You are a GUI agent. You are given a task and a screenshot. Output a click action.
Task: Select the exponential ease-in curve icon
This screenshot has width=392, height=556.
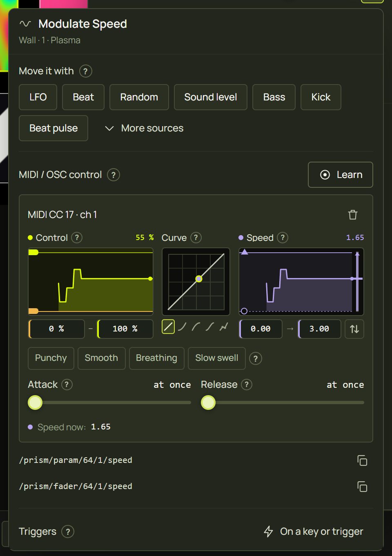pos(182,327)
